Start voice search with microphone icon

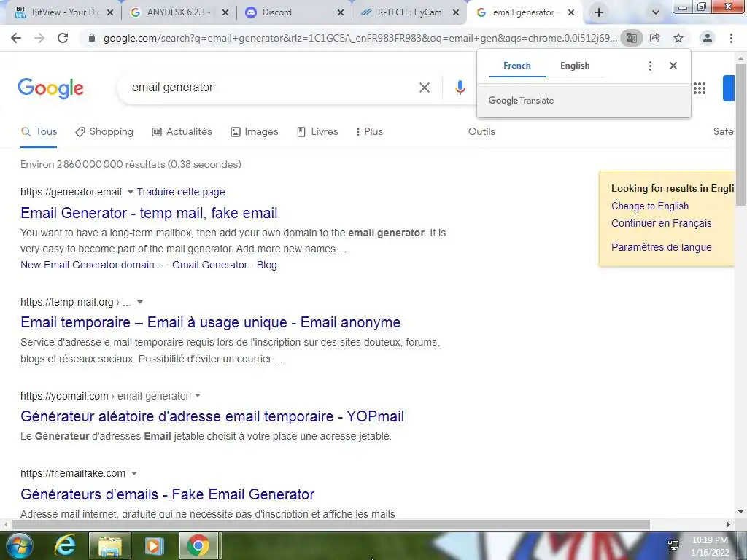point(460,87)
